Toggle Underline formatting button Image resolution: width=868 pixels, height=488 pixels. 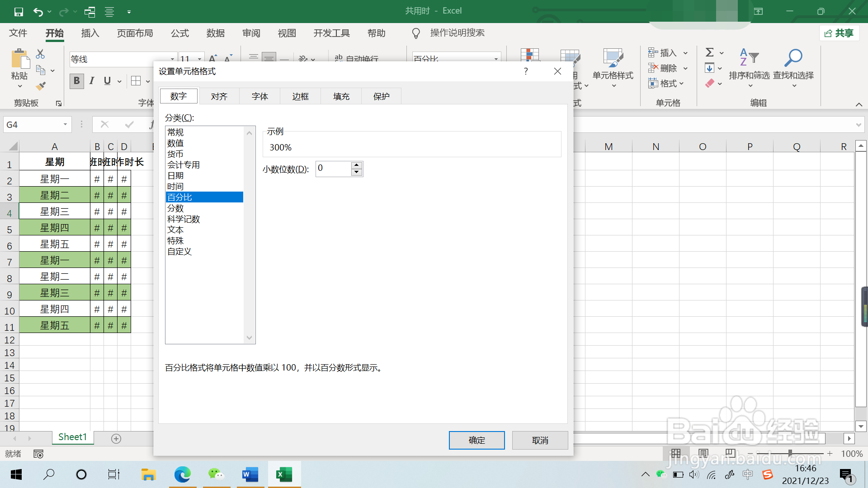coord(107,81)
